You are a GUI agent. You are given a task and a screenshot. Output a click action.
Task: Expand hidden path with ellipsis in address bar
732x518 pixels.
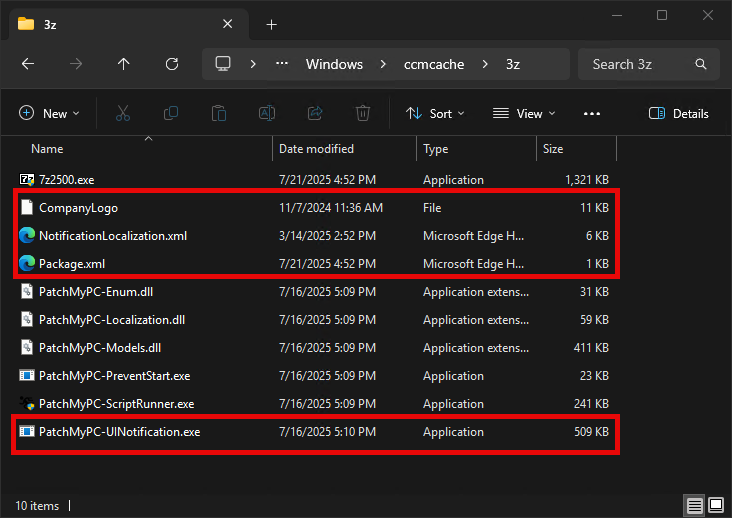click(x=282, y=63)
